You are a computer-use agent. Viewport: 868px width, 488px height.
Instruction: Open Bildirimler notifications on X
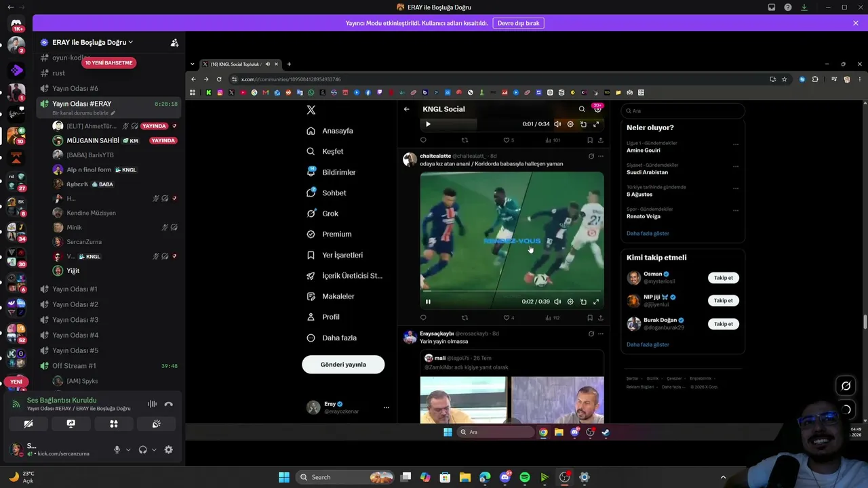coord(331,172)
